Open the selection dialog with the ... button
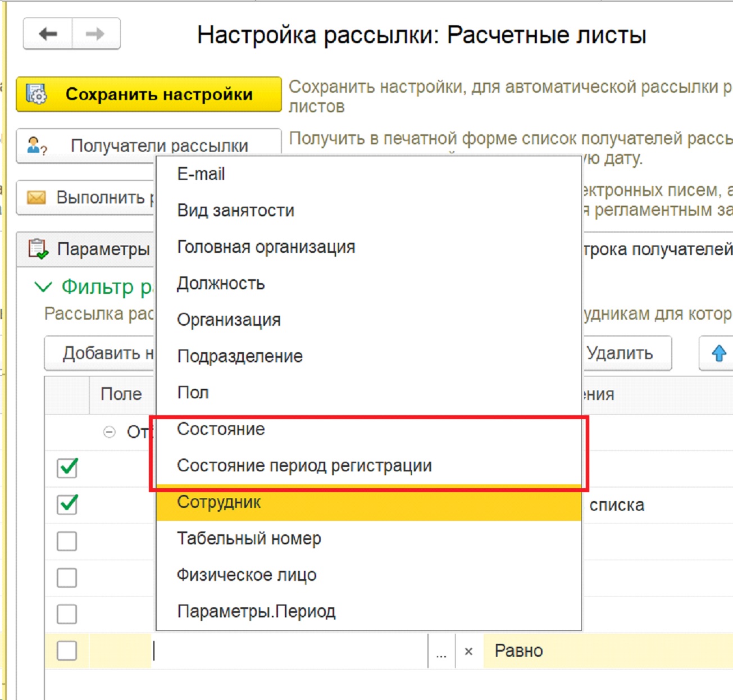The width and height of the screenshot is (733, 700). coord(441,651)
